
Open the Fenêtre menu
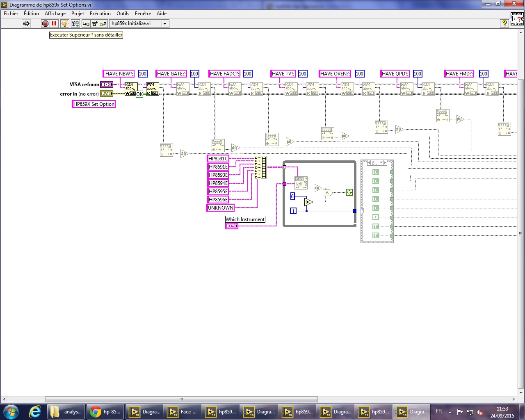(143, 14)
